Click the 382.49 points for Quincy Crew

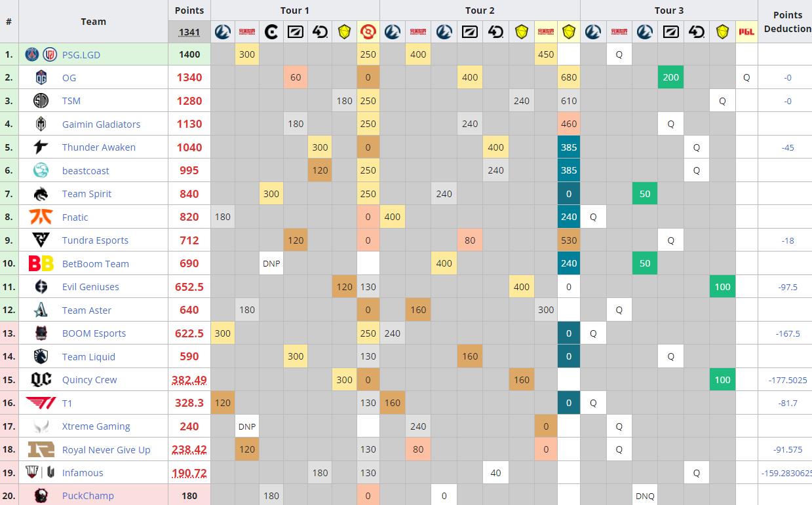tap(189, 380)
